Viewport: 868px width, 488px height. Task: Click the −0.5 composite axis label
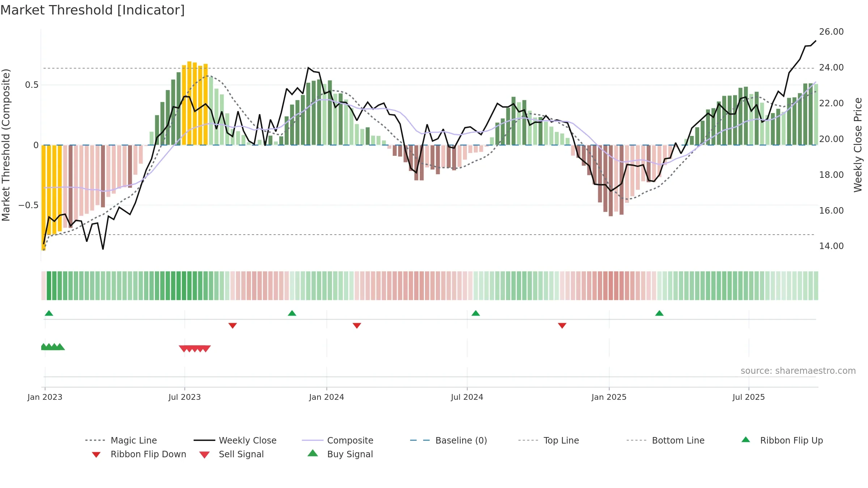[x=29, y=205]
